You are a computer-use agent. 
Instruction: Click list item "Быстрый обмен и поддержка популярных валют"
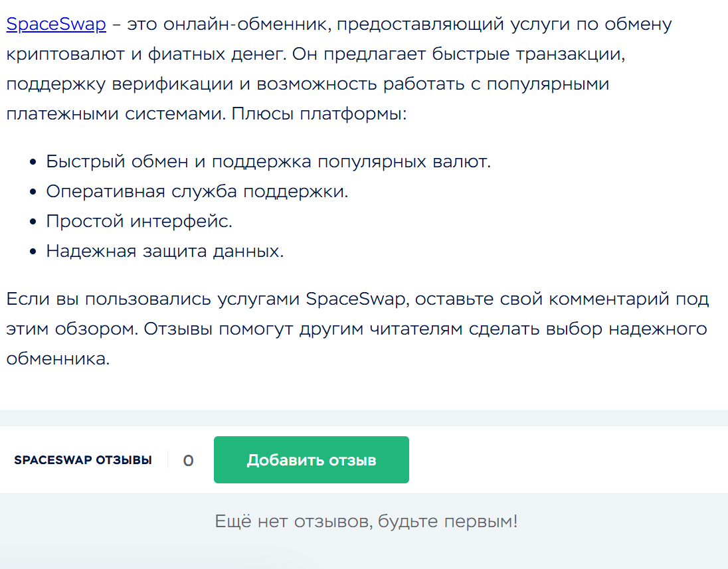pyautogui.click(x=268, y=161)
